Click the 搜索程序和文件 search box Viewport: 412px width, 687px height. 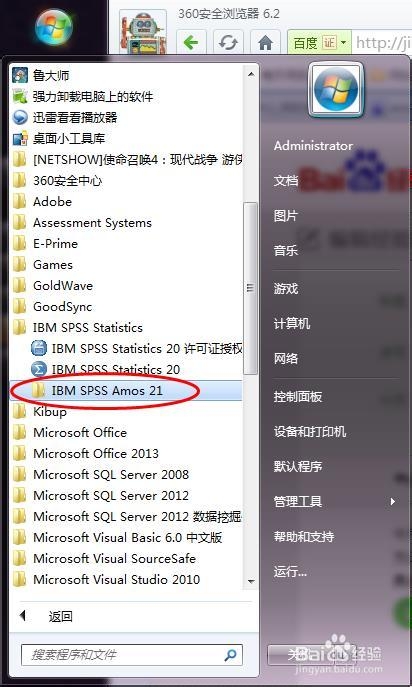pos(131,655)
